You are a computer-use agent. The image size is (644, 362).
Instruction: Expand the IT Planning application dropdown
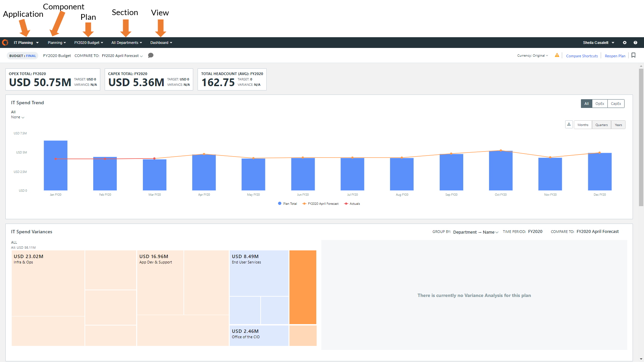point(26,43)
